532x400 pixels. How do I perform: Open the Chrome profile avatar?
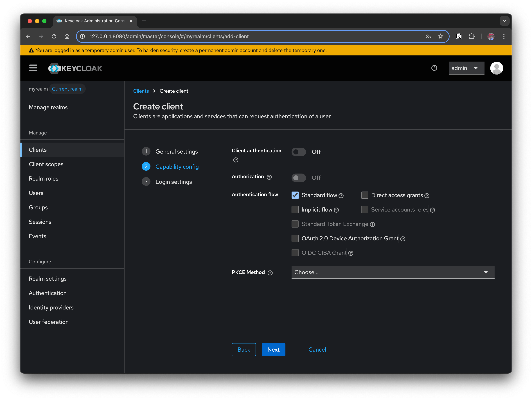[491, 36]
